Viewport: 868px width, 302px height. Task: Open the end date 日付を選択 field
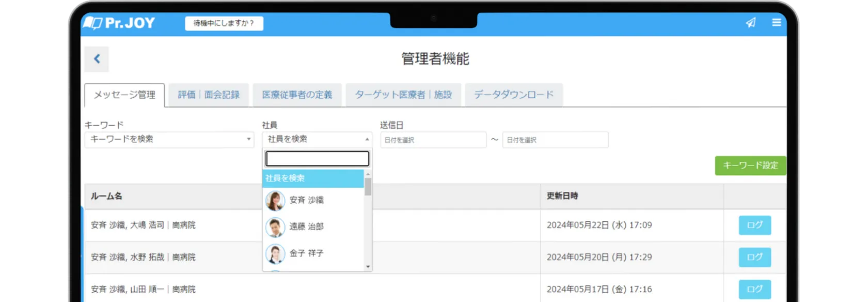click(x=556, y=140)
